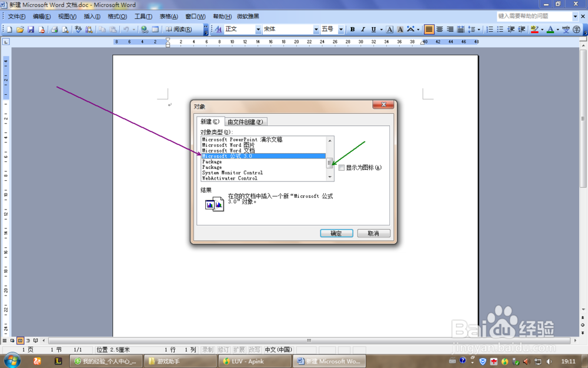Click the help question input field
Image resolution: width=588 pixels, height=368 pixels.
[x=534, y=16]
